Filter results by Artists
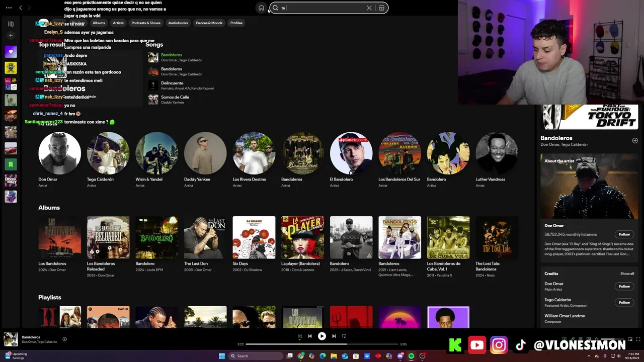This screenshot has width=644, height=362. (x=118, y=23)
